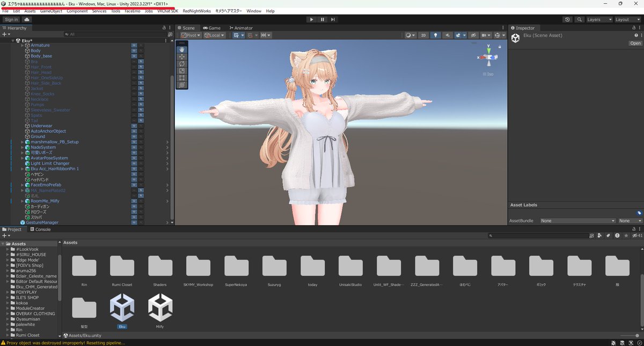
Task: Click the Sign in button
Action: (x=11, y=19)
